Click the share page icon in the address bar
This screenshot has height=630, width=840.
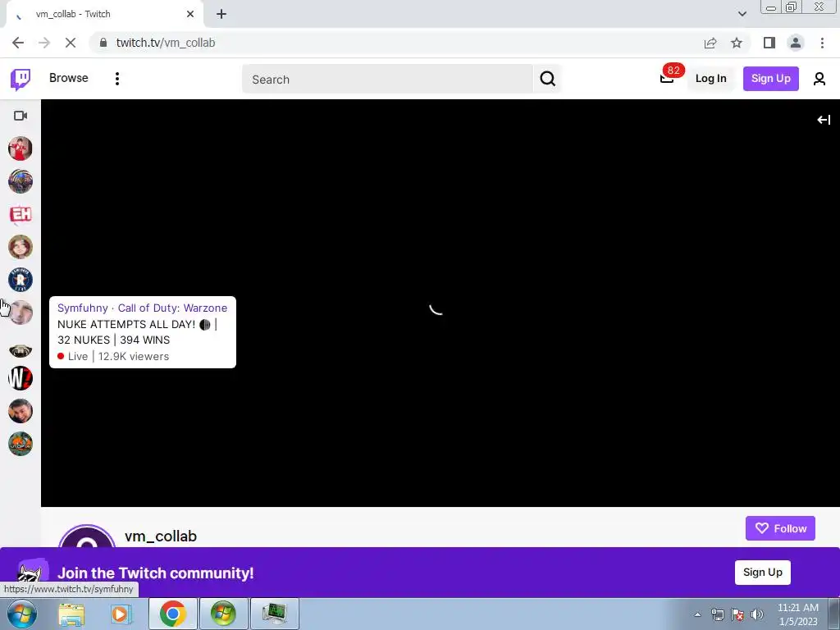(x=710, y=43)
